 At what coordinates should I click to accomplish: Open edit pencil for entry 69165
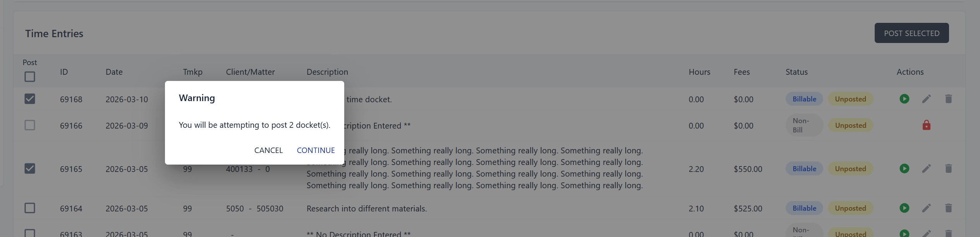point(926,169)
